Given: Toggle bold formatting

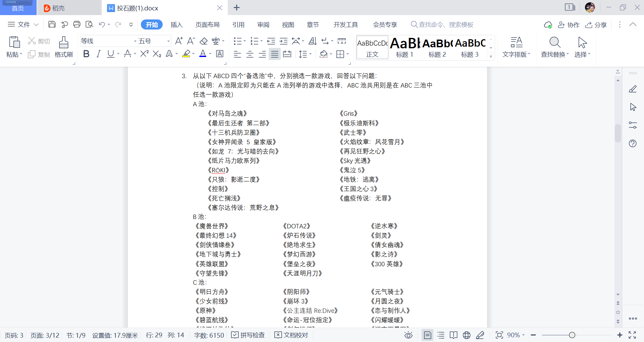Looking at the screenshot, I should (x=86, y=54).
